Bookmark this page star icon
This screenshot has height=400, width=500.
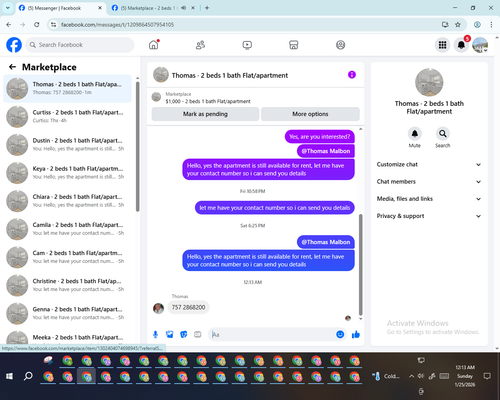point(458,25)
